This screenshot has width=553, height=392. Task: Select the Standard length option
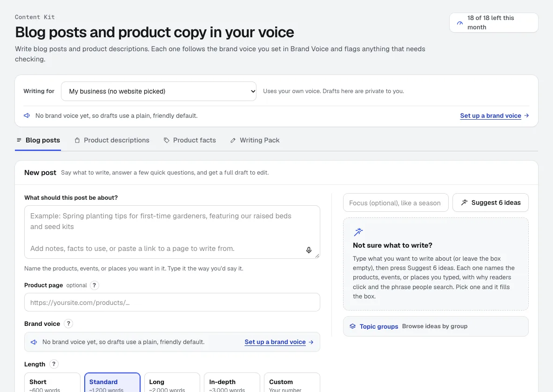(x=112, y=383)
